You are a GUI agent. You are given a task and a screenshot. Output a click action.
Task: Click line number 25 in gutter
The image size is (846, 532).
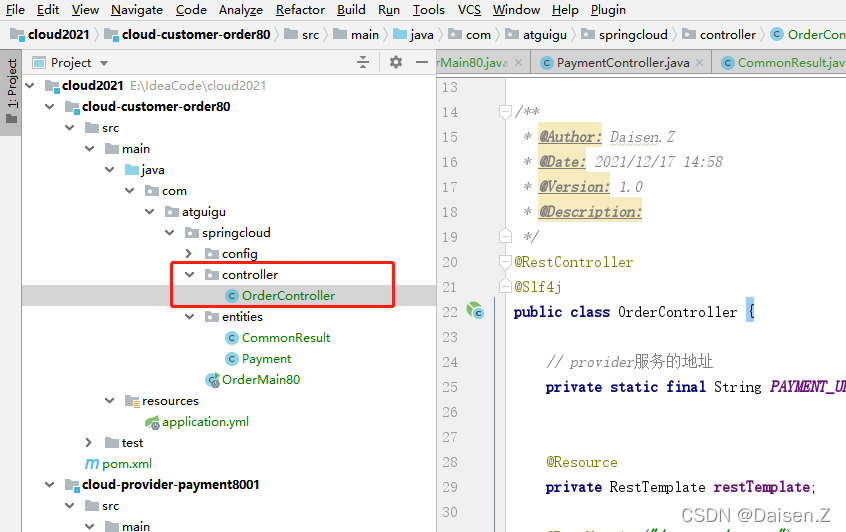pos(450,387)
